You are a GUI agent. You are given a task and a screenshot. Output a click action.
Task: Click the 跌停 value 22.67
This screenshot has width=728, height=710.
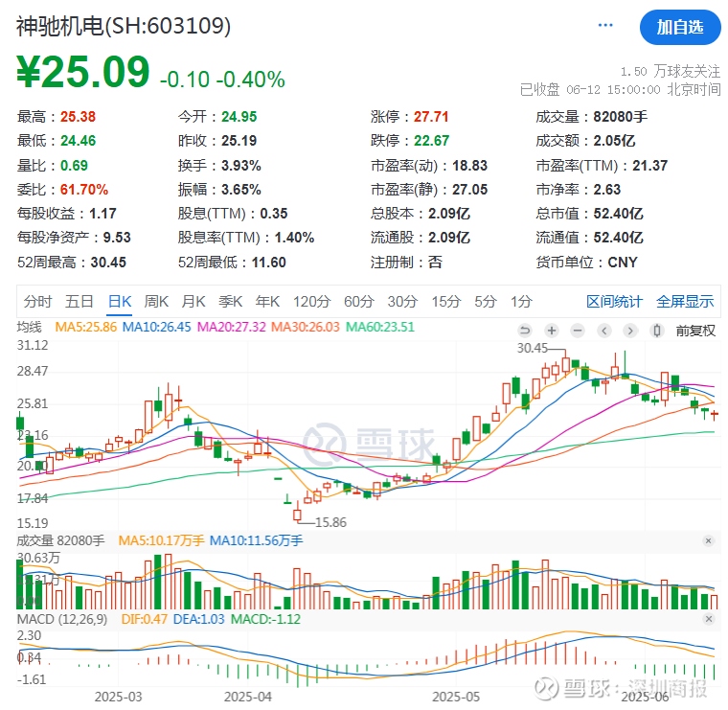[x=431, y=141]
